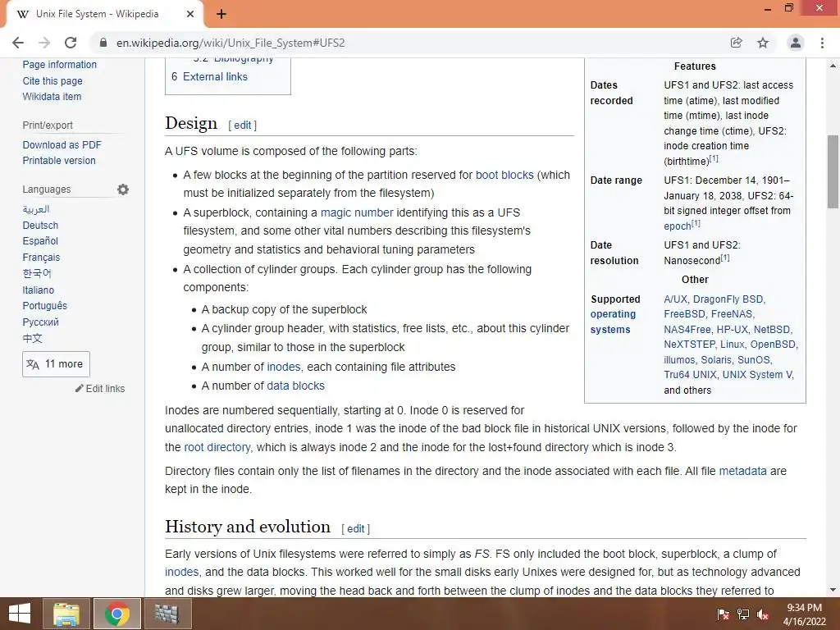Close the Unix File System tab
The image size is (840, 630).
[190, 15]
